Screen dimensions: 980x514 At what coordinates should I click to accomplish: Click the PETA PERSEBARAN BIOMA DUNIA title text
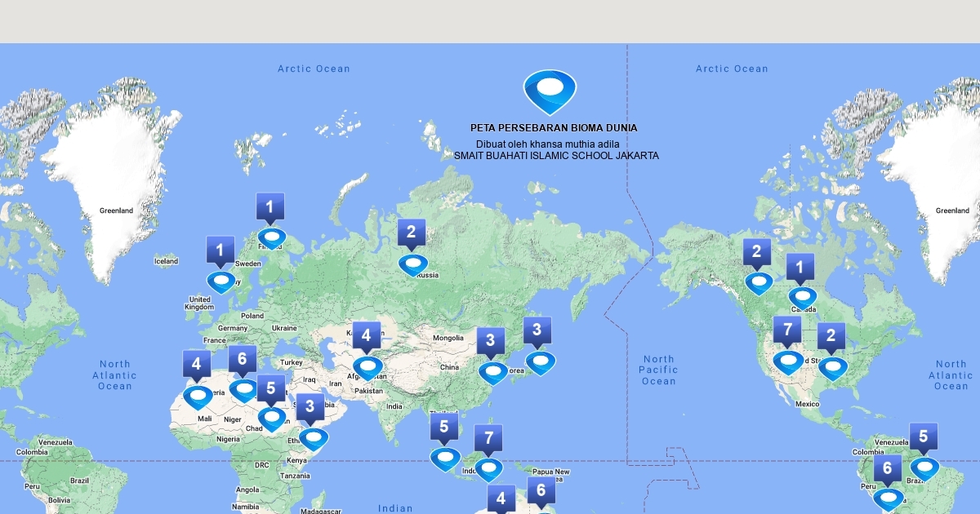pos(554,128)
